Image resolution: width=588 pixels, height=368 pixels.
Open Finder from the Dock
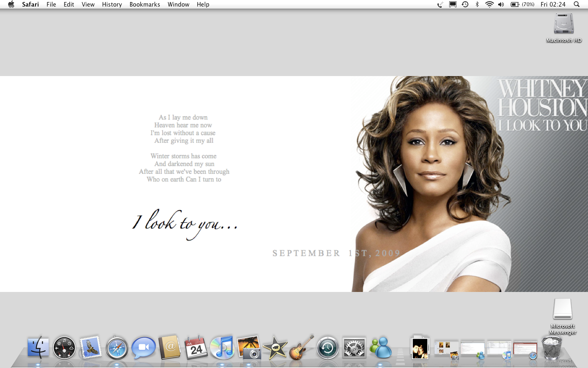tap(38, 348)
